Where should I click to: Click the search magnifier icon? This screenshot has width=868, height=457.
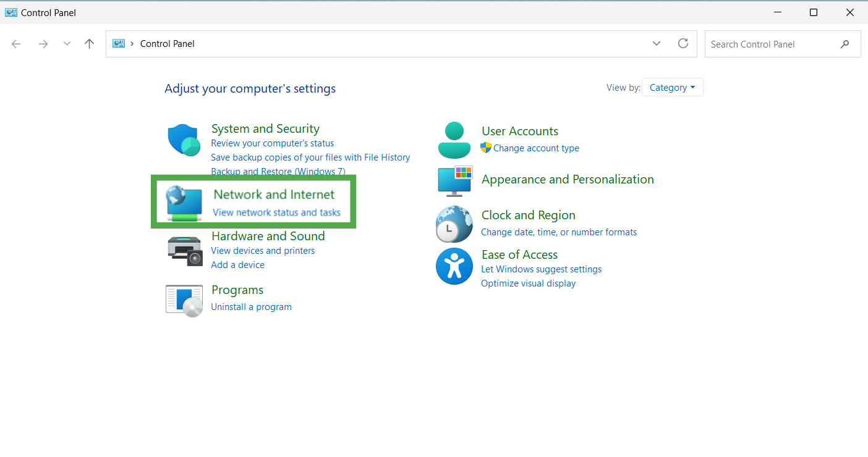coord(845,44)
